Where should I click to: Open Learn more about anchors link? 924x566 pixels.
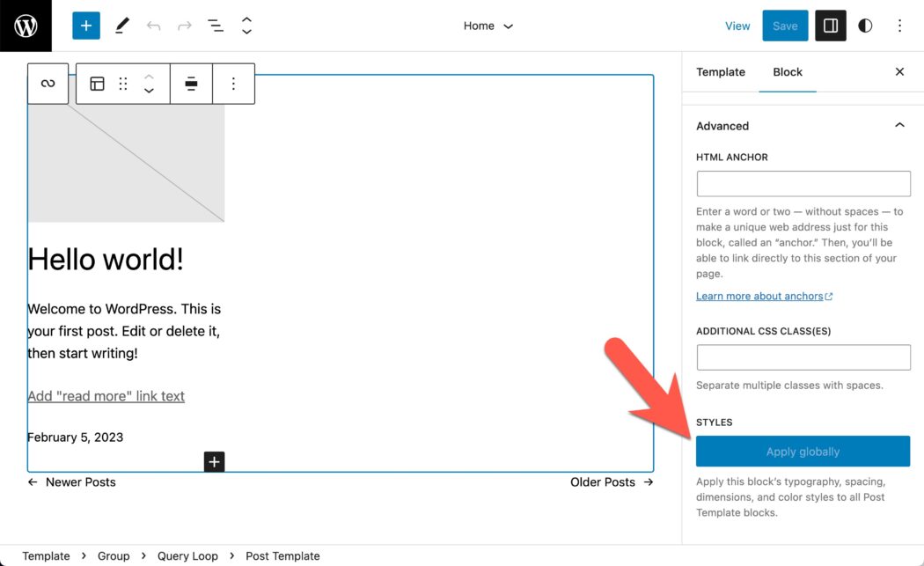coord(764,296)
